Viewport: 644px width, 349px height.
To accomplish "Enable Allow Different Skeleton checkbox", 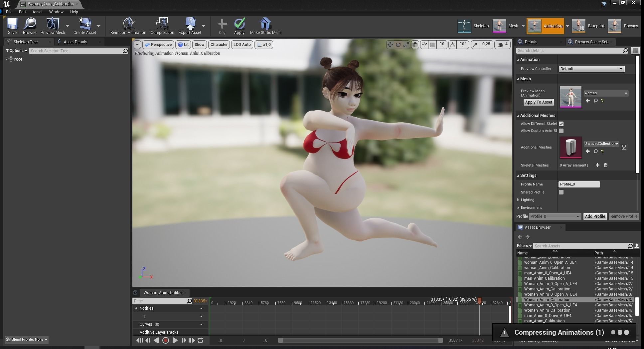I will (561, 124).
